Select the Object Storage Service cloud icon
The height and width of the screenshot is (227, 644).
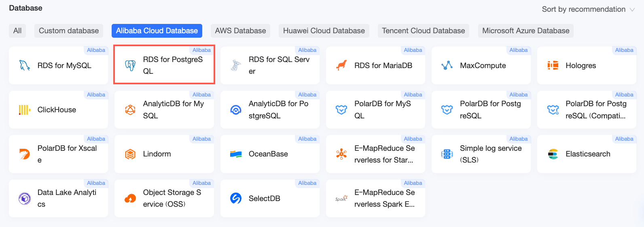pyautogui.click(x=130, y=198)
